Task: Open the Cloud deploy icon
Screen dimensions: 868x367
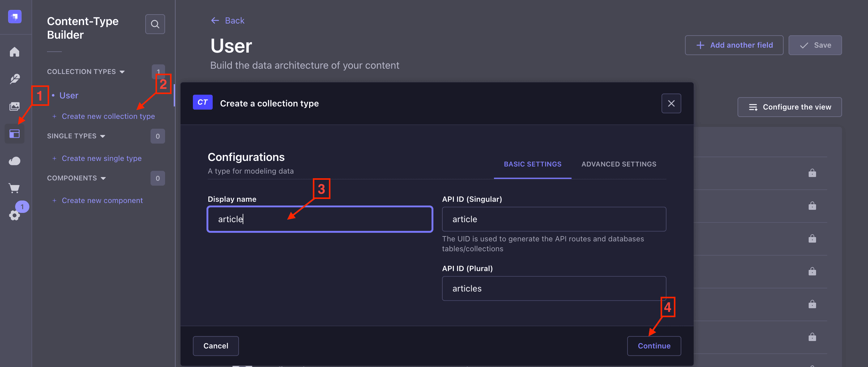Action: click(15, 161)
